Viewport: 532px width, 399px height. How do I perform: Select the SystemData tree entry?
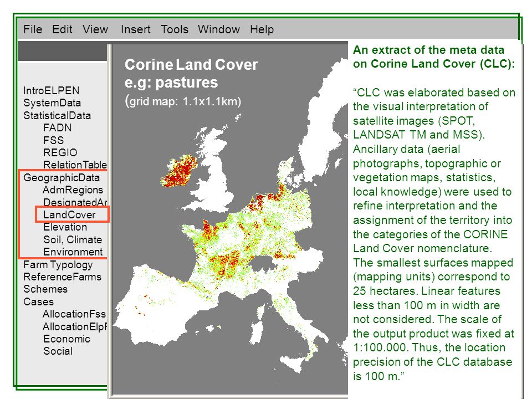[52, 103]
